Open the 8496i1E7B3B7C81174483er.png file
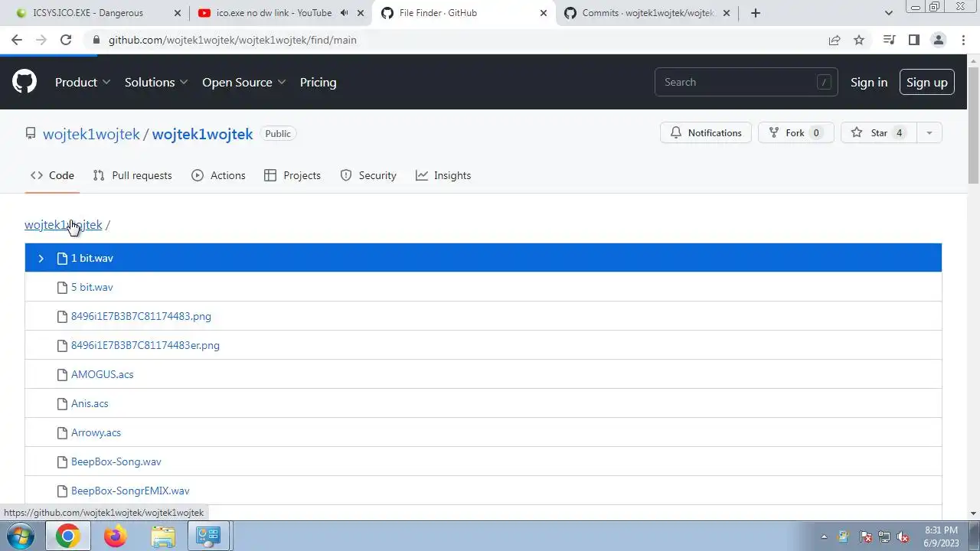 (145, 345)
